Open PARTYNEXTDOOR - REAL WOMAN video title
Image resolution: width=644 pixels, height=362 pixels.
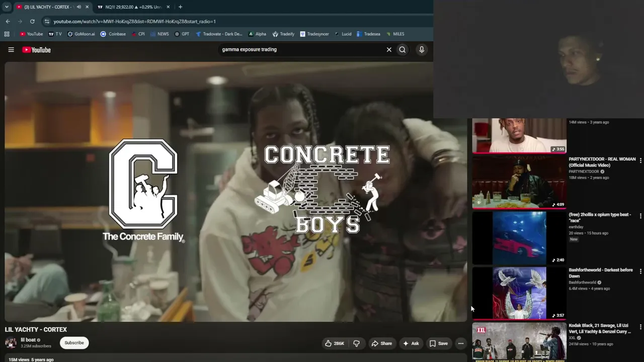point(602,162)
